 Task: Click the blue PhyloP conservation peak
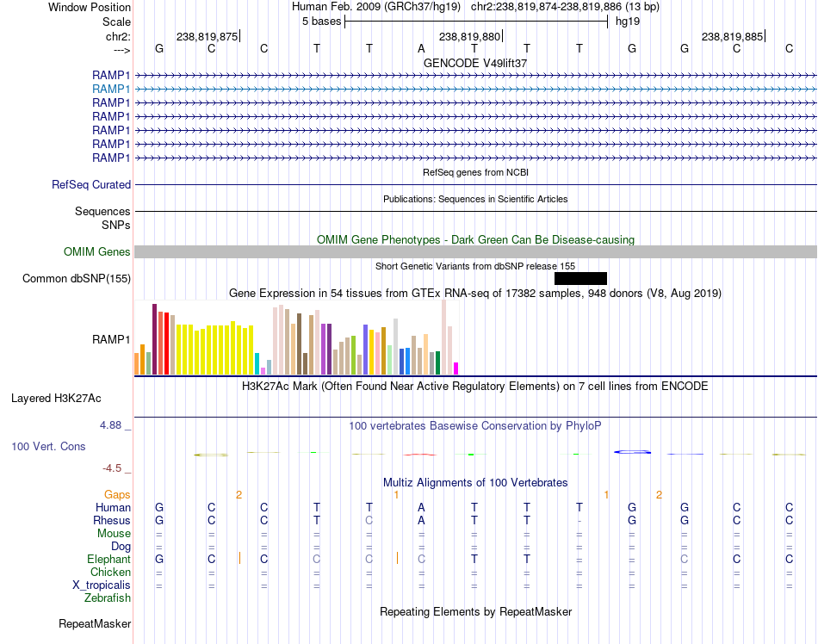point(632,452)
